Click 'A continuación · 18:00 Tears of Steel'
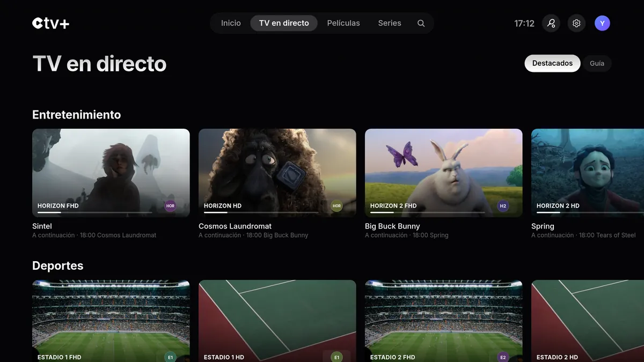Image resolution: width=644 pixels, height=362 pixels. (x=583, y=235)
